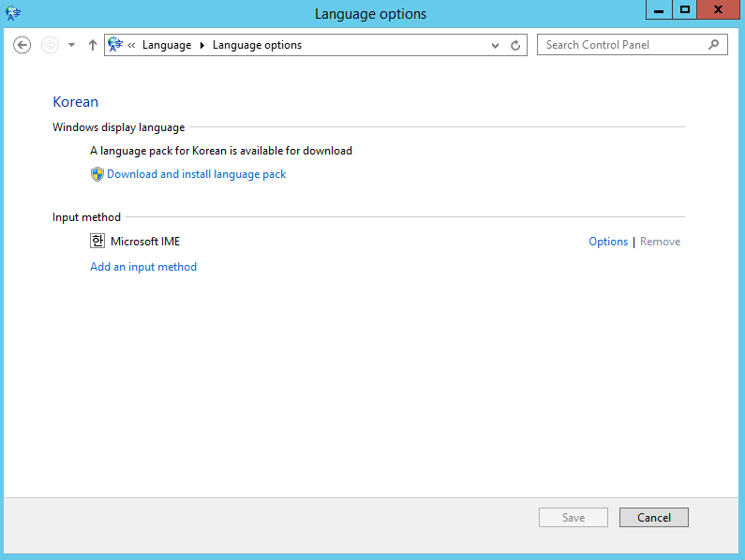This screenshot has height=560, width=745.
Task: Close the Language options window
Action: [719, 10]
